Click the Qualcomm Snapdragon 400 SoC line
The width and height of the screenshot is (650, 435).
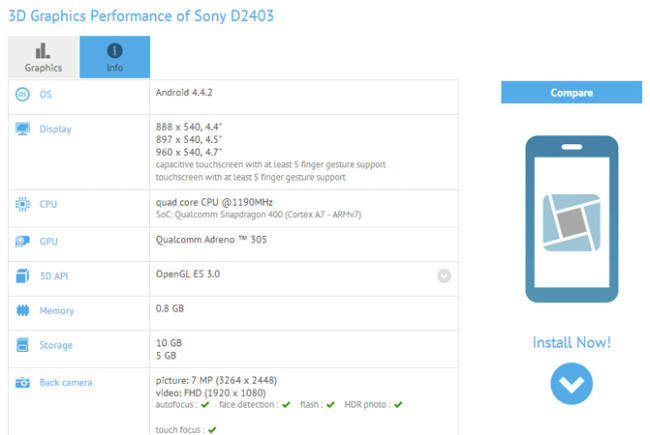(x=259, y=214)
